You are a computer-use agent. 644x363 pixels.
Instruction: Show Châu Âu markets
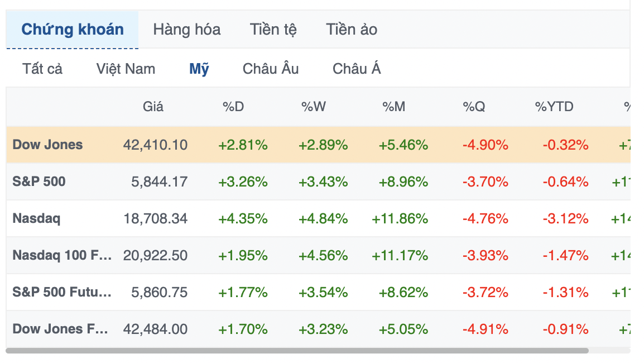click(x=271, y=69)
